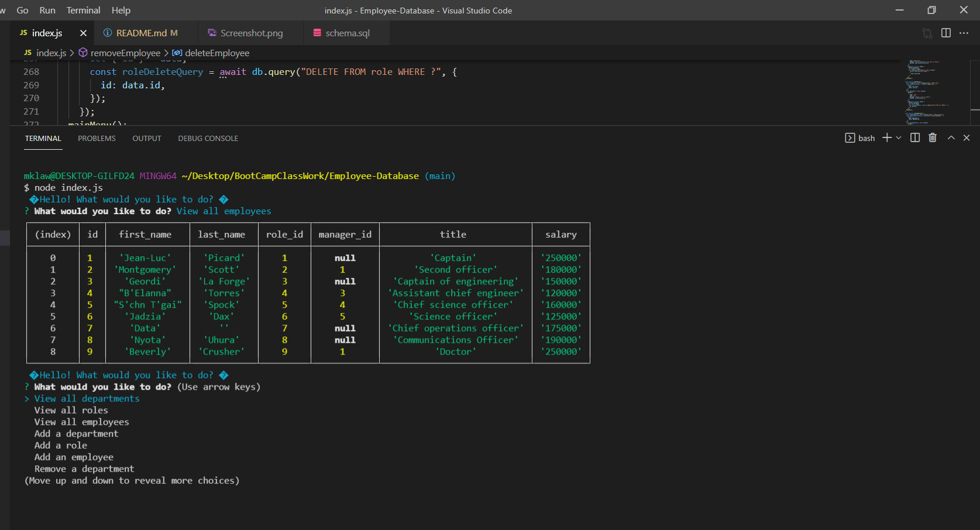Image resolution: width=980 pixels, height=530 pixels.
Task: Click 'View all roles' menu choice
Action: pos(71,410)
